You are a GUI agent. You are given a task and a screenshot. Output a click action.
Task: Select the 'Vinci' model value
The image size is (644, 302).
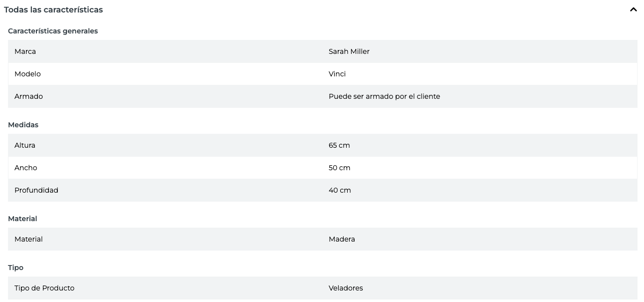pyautogui.click(x=337, y=74)
